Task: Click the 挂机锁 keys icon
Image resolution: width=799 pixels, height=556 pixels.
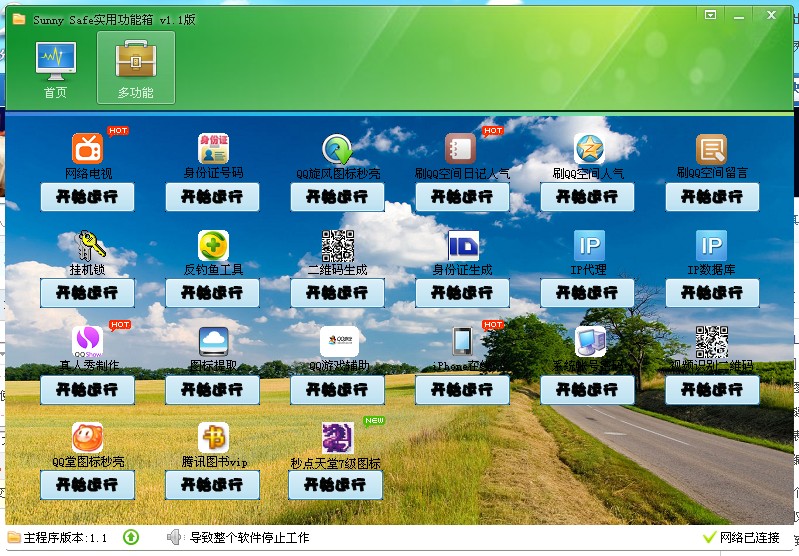Action: click(x=90, y=245)
